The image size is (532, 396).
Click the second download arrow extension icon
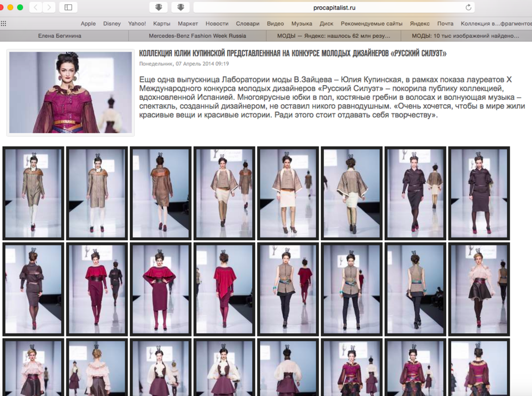click(x=180, y=7)
